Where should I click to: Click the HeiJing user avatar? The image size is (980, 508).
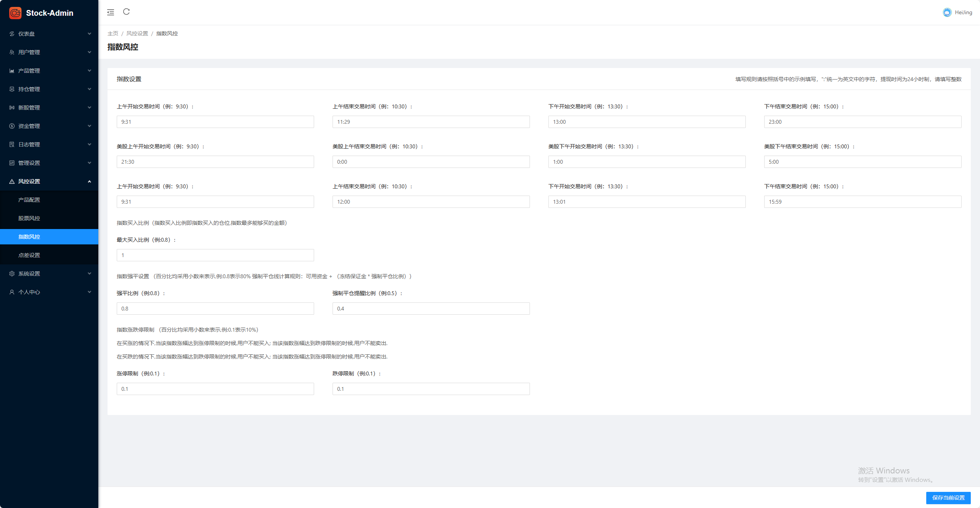tap(947, 12)
